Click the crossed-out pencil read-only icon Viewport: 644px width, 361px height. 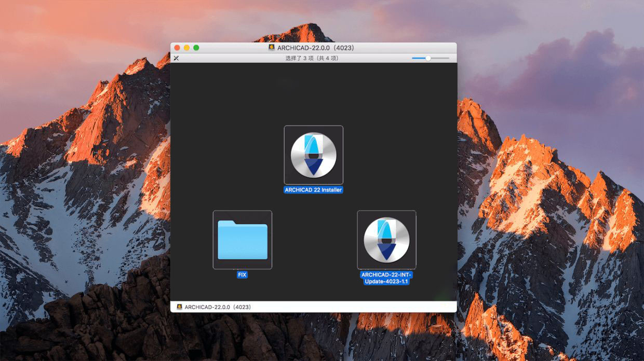point(176,58)
